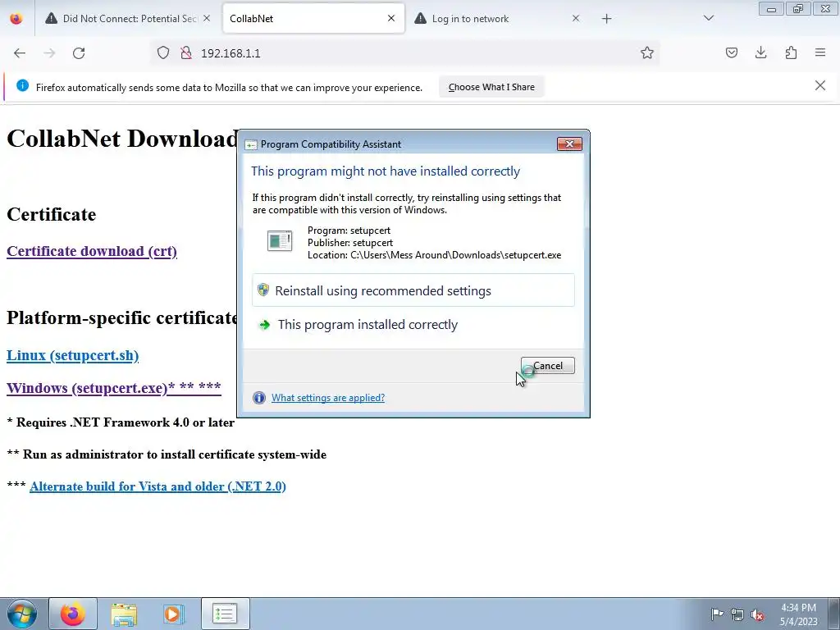Open the network tray icon

pos(737,614)
